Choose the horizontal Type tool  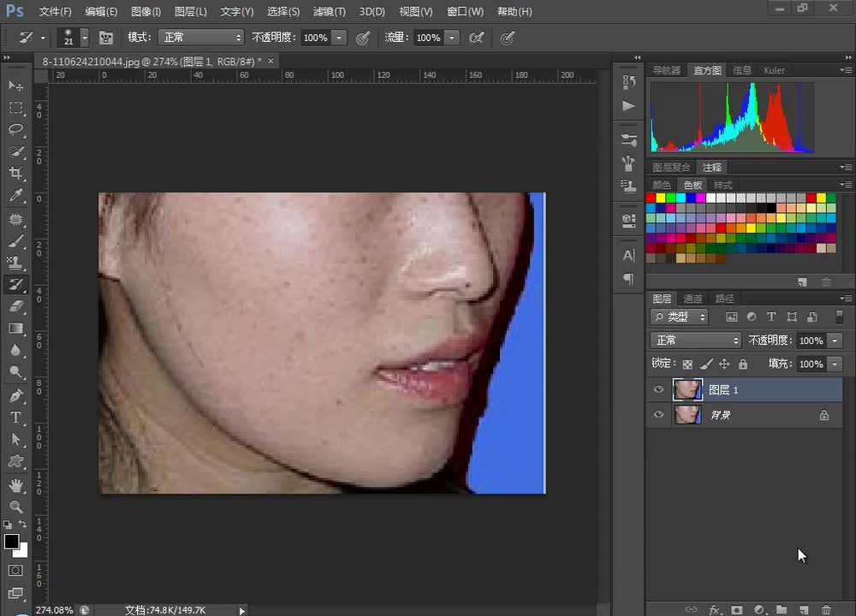coord(15,418)
